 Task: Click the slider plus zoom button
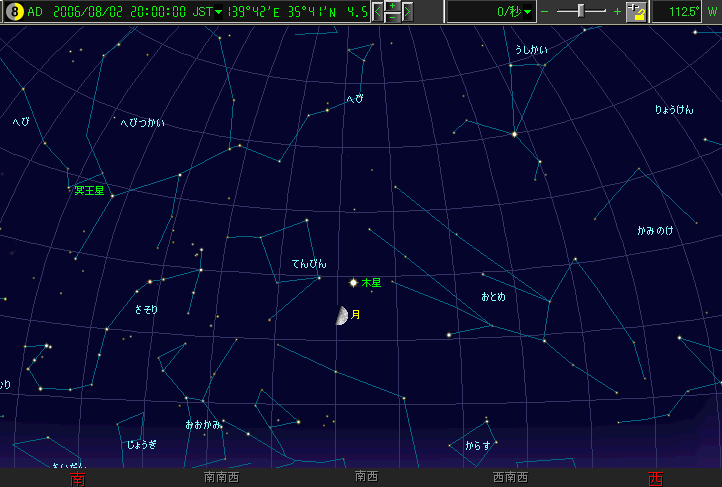point(617,12)
